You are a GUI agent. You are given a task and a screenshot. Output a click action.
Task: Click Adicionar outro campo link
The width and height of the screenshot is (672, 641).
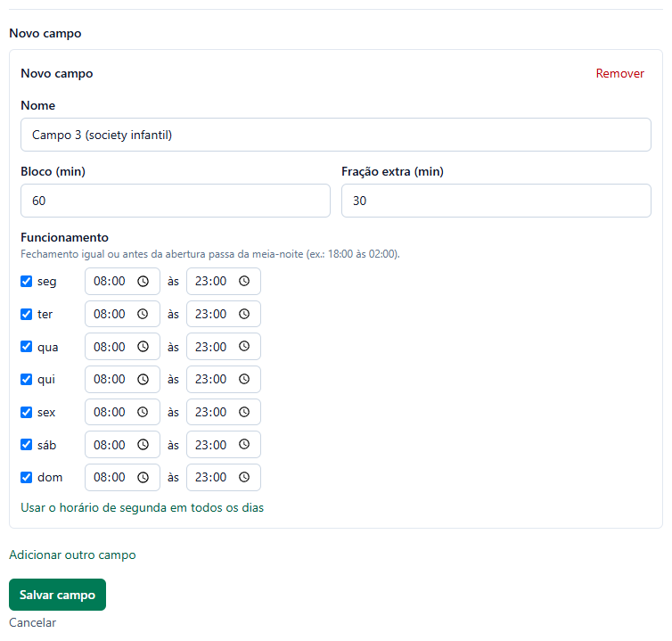[x=72, y=555]
